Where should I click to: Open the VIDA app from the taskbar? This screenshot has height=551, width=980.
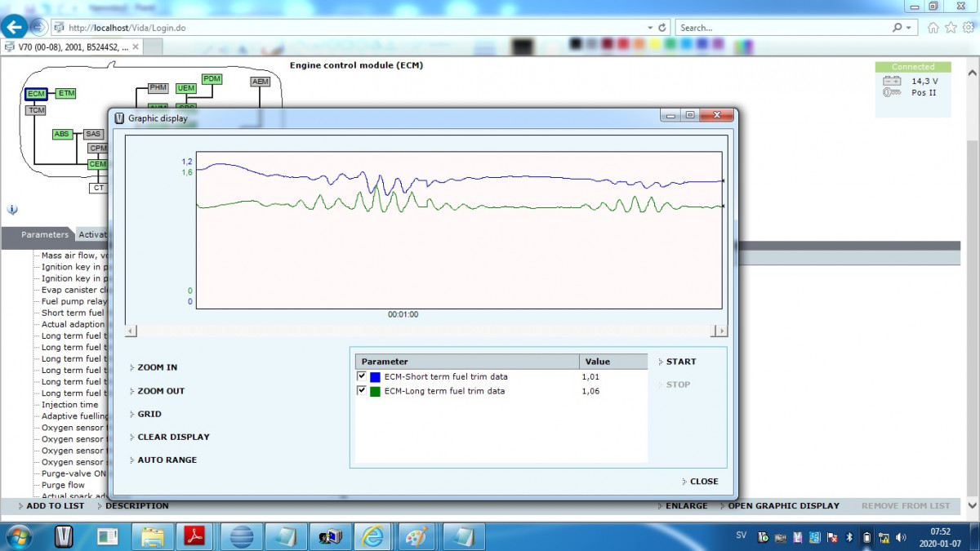[64, 536]
